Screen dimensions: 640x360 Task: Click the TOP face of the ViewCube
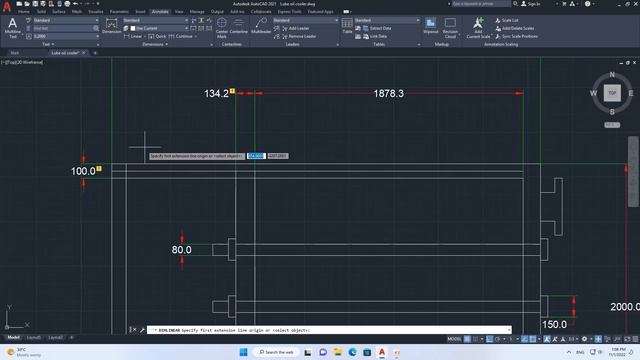612,93
